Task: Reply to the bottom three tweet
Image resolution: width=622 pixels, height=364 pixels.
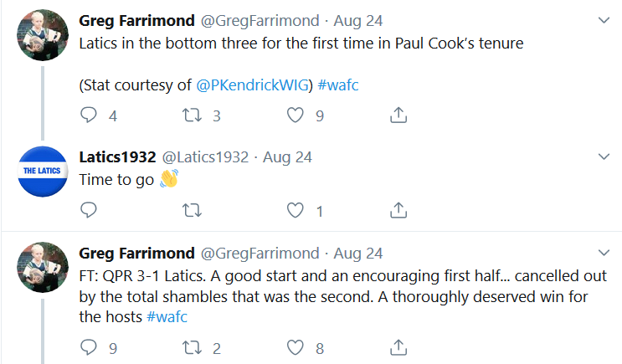Action: 89,115
